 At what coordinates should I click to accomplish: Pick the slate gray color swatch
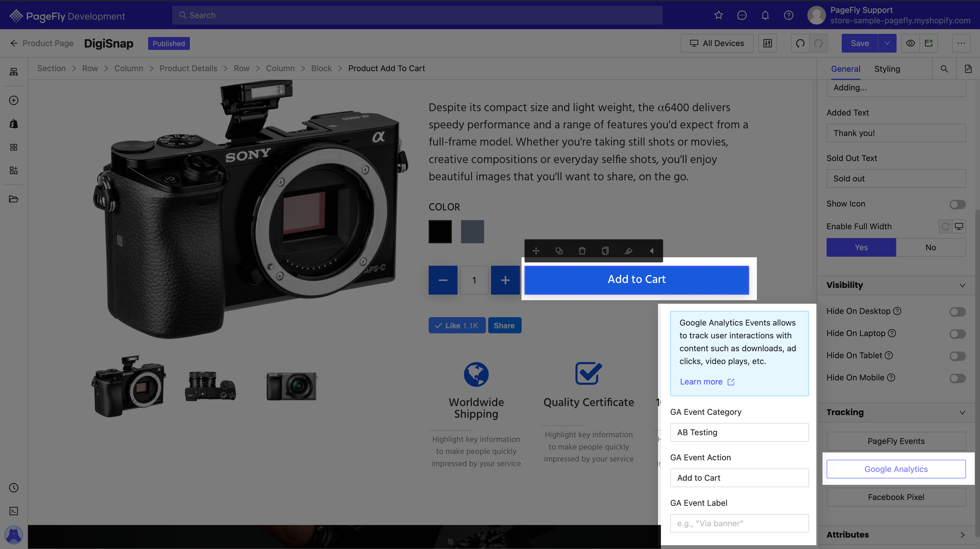473,231
